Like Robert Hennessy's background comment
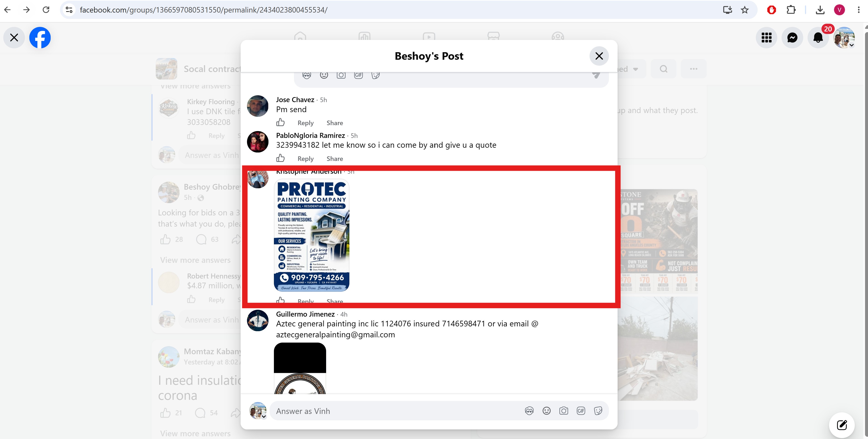The height and width of the screenshot is (439, 868). tap(191, 299)
